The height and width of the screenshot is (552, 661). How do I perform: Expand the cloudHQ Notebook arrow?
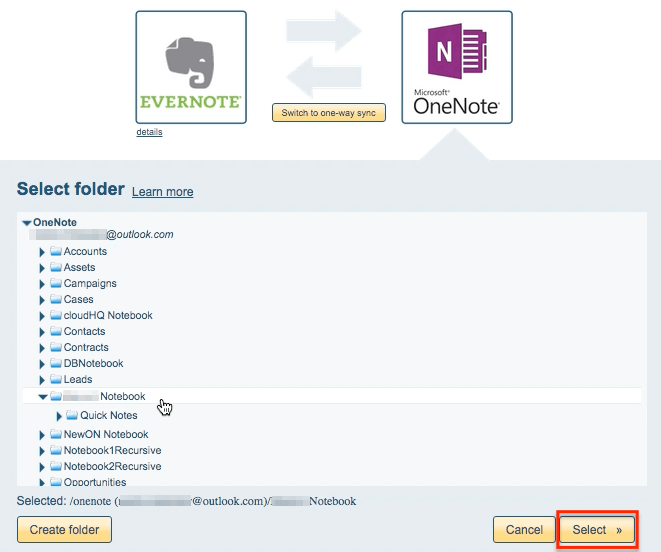click(42, 316)
